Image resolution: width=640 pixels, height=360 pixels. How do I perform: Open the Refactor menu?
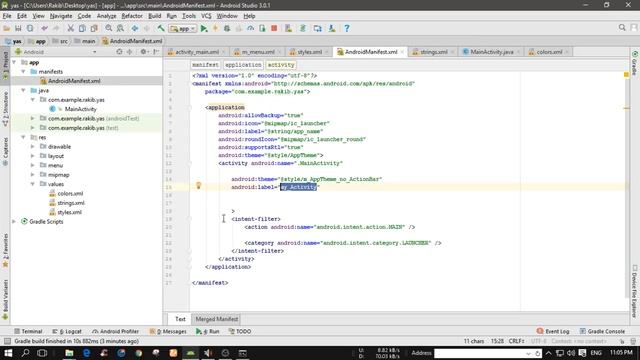(x=132, y=16)
